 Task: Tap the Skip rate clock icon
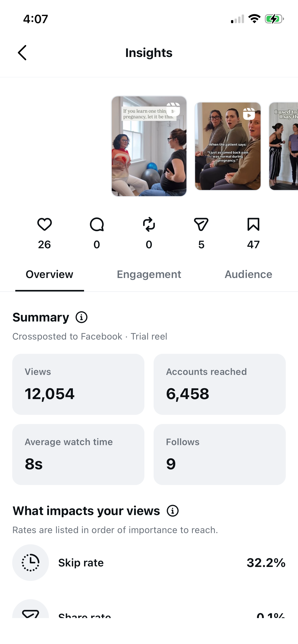coord(31,563)
